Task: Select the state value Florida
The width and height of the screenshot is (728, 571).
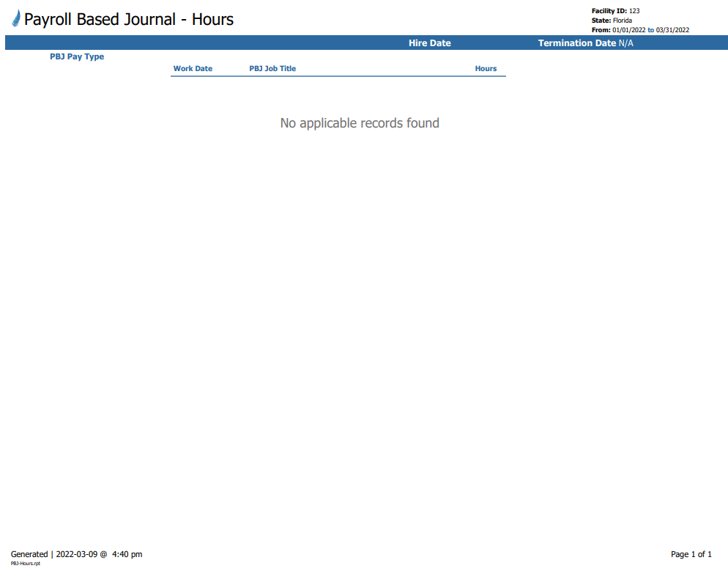Action: [622, 21]
